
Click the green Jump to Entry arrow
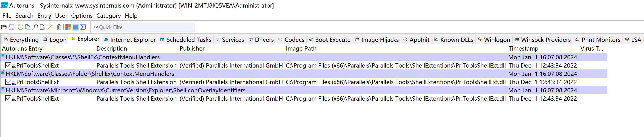pos(50,27)
